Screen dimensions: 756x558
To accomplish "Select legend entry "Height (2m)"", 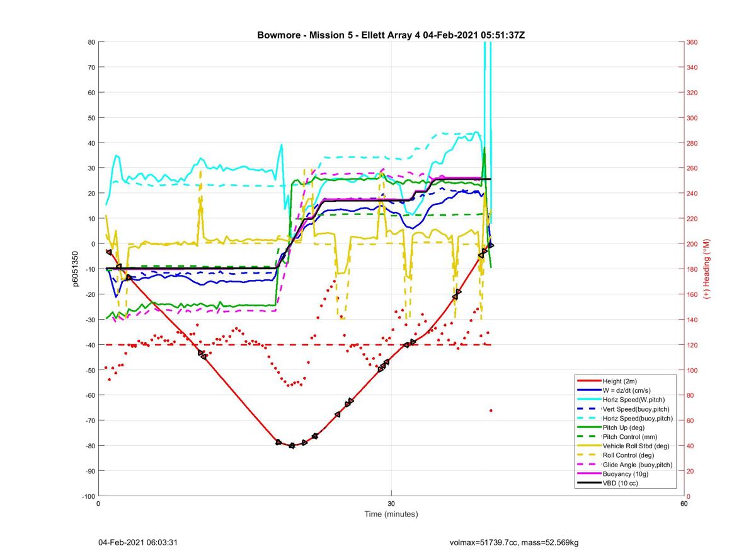I will click(621, 381).
